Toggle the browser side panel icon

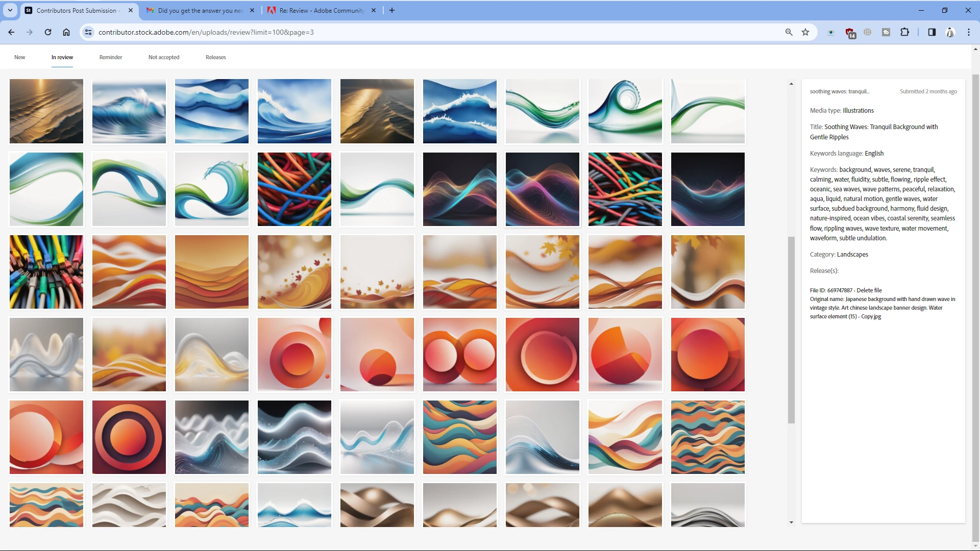932,32
